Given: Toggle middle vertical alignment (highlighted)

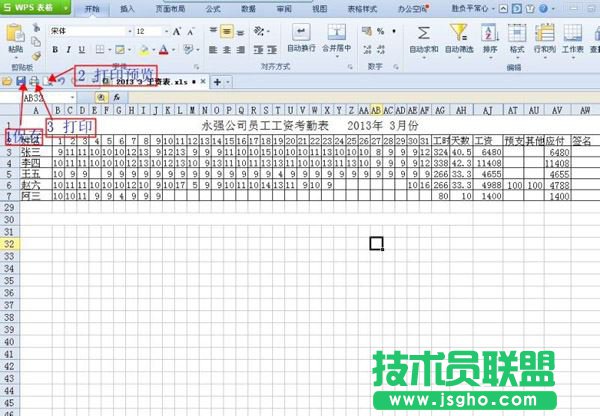Looking at the screenshot, I should point(227,31).
